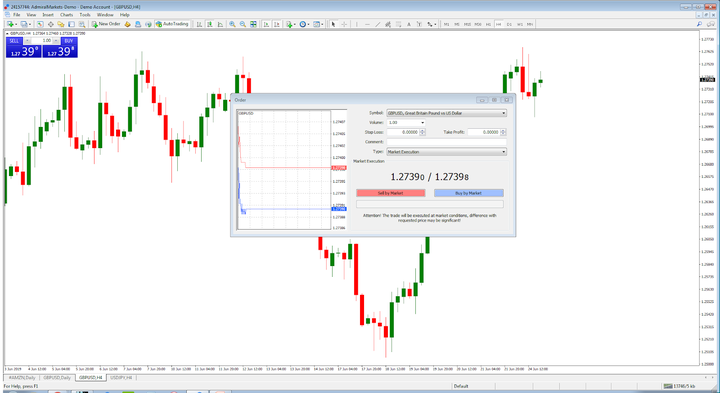The image size is (720, 393).
Task: Click the blue Buy by Market button
Action: point(469,193)
